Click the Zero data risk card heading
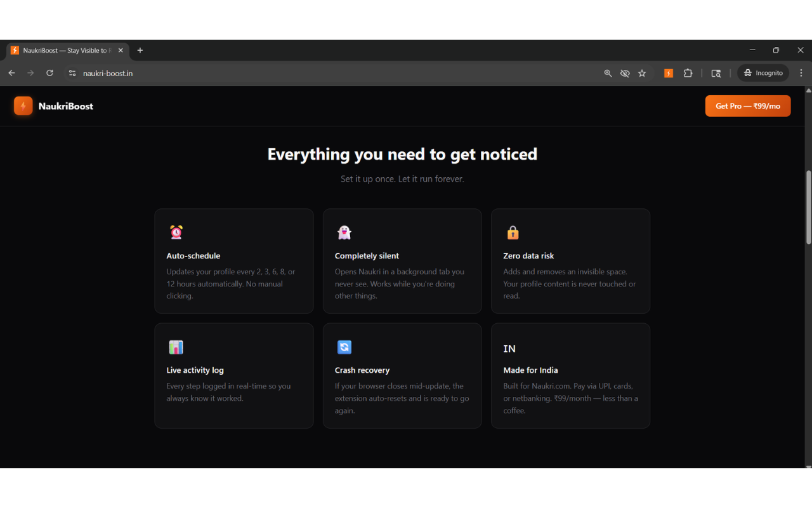 pos(528,256)
